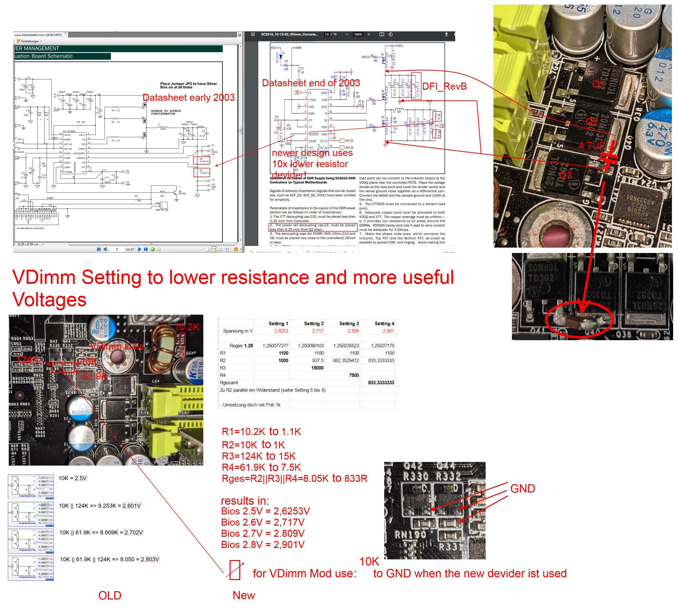This screenshot has height=616, width=678.
Task: Select two-page facing layout icon
Action: 220,249
